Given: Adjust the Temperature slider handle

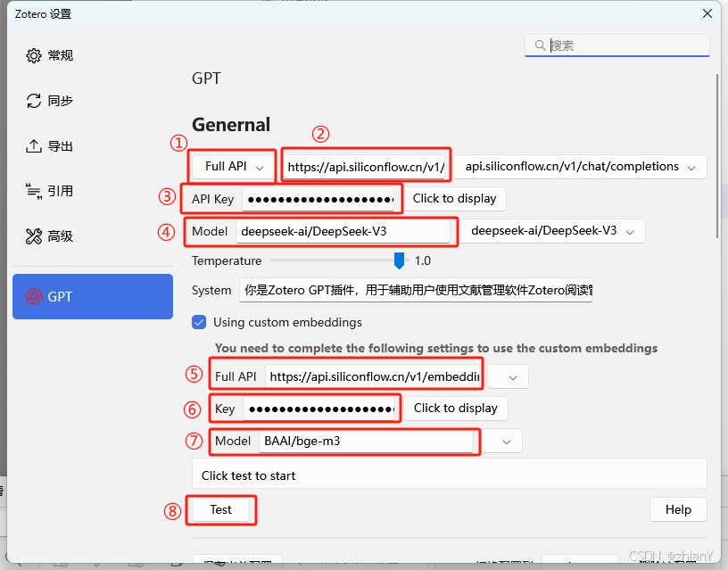Looking at the screenshot, I should tap(399, 260).
